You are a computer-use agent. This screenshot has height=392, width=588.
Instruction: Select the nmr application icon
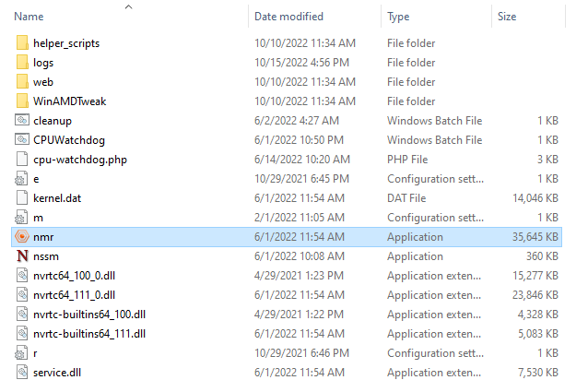pos(22,236)
